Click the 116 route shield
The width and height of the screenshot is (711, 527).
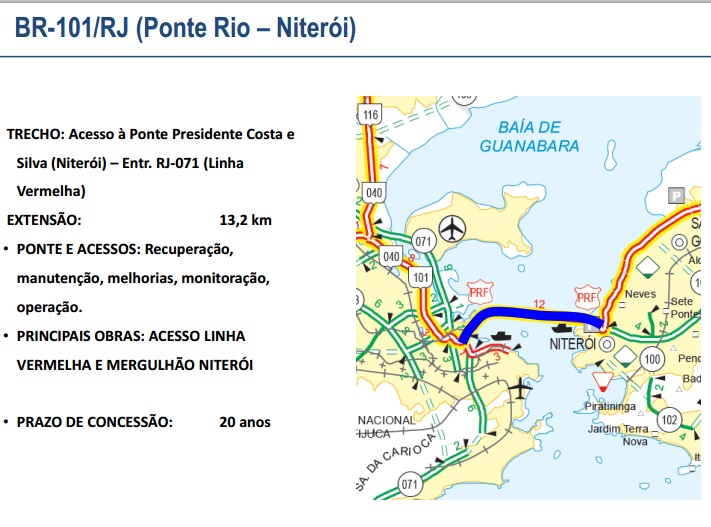pyautogui.click(x=370, y=115)
